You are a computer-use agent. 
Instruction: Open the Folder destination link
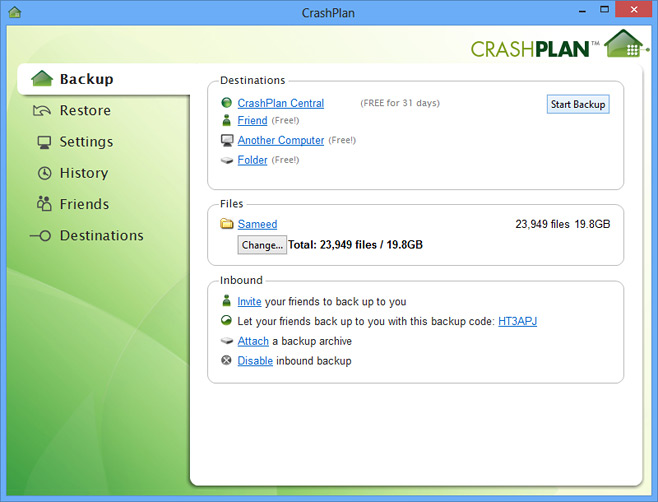(252, 160)
